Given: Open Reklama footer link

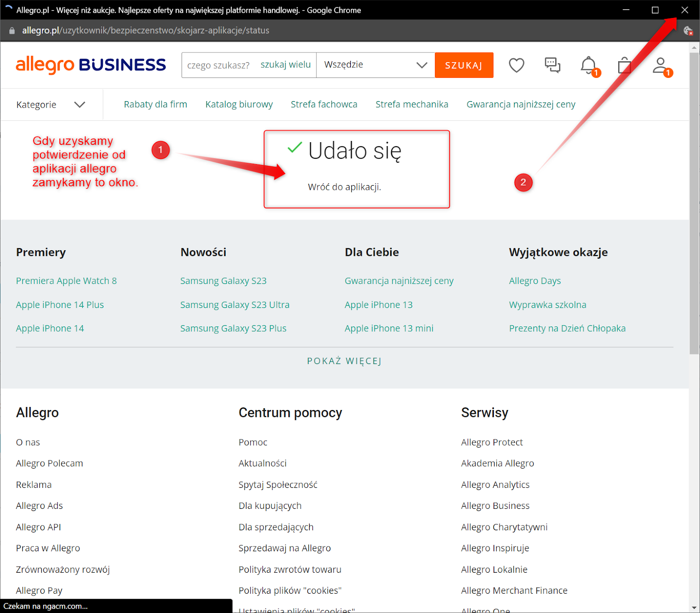Looking at the screenshot, I should (34, 485).
